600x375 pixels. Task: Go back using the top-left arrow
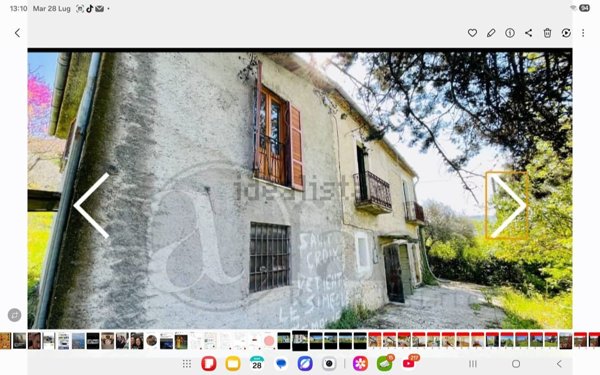pos(17,33)
